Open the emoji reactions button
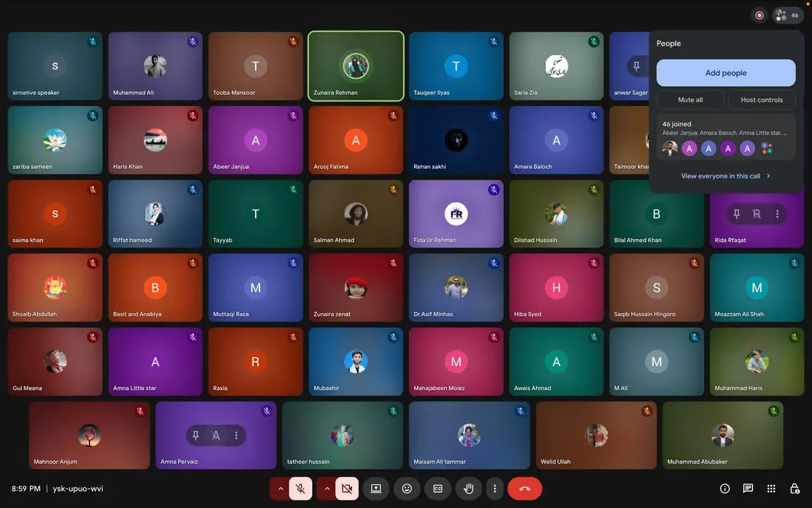812x508 pixels. (407, 488)
